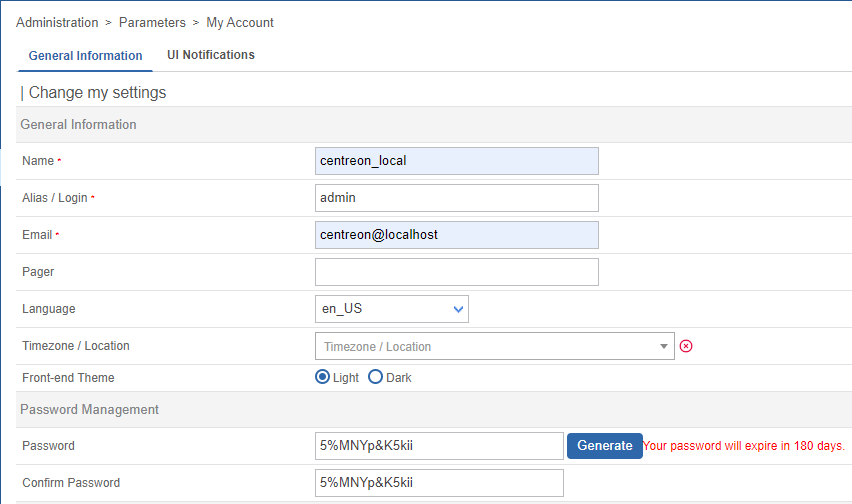
Task: Focus the Name field containing centreon_local
Action: [x=456, y=161]
